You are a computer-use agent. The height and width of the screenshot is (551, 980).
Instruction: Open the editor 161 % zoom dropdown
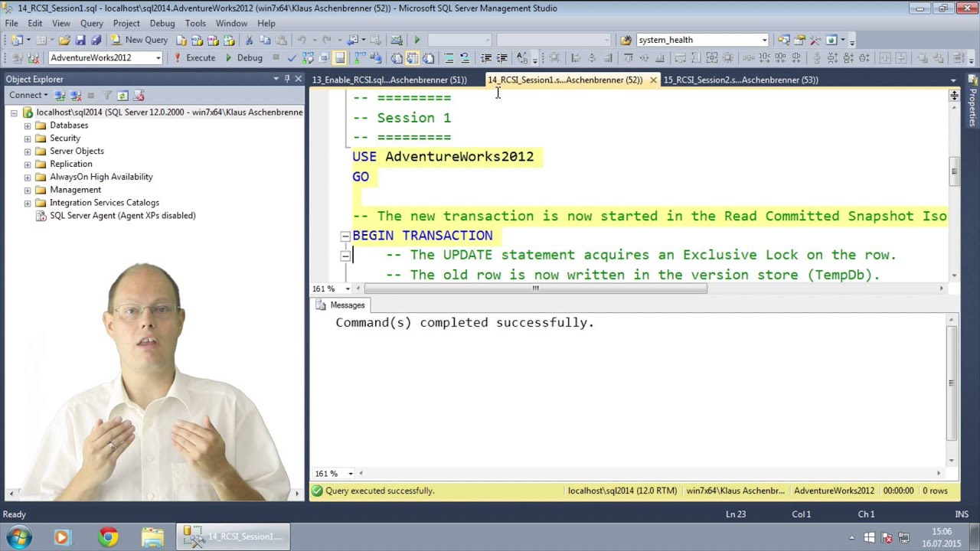point(348,289)
